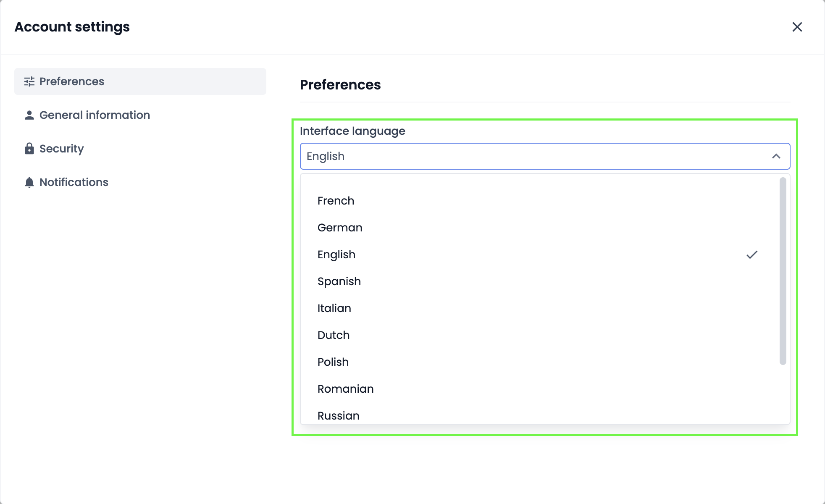
Task: Choose Russian at the list bottom
Action: (338, 416)
